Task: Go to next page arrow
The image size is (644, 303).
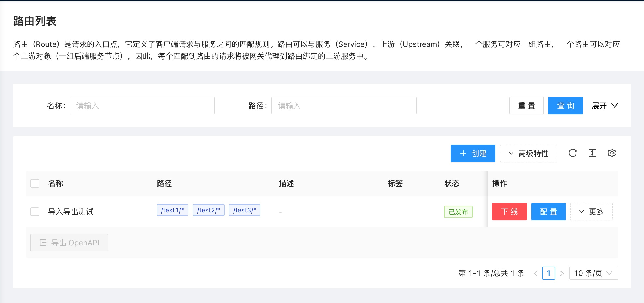Action: click(x=562, y=273)
